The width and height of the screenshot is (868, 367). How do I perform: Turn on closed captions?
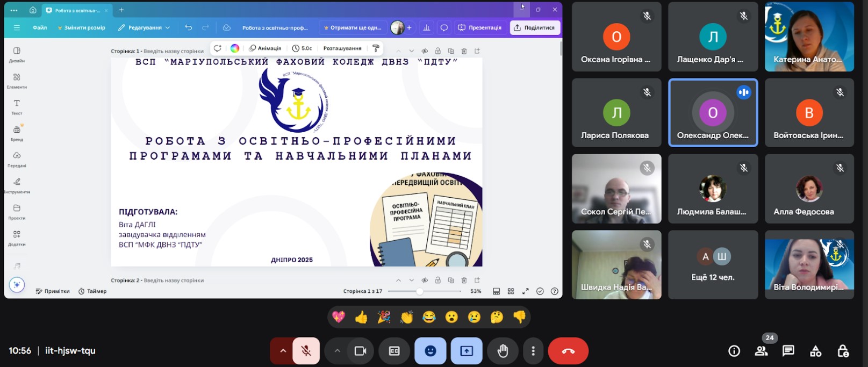pyautogui.click(x=394, y=351)
